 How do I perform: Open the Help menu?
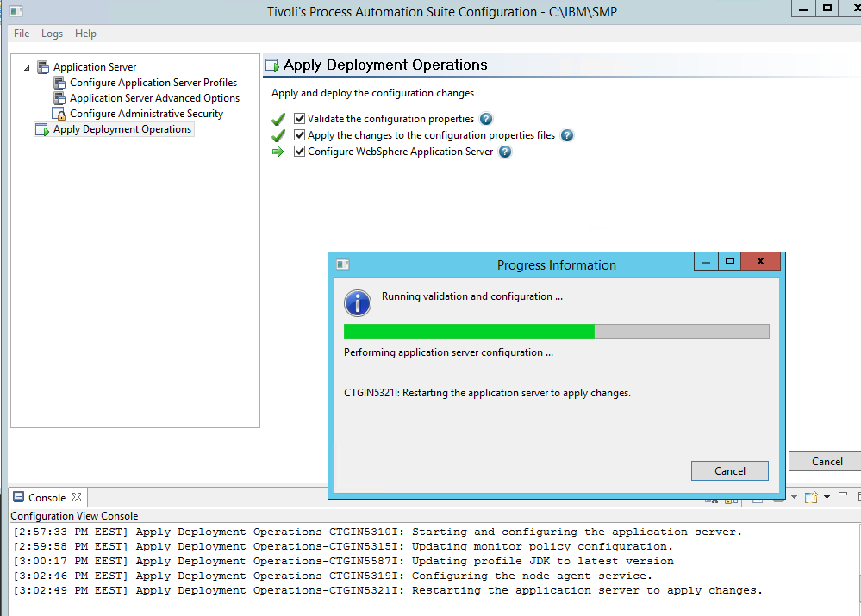tap(85, 34)
